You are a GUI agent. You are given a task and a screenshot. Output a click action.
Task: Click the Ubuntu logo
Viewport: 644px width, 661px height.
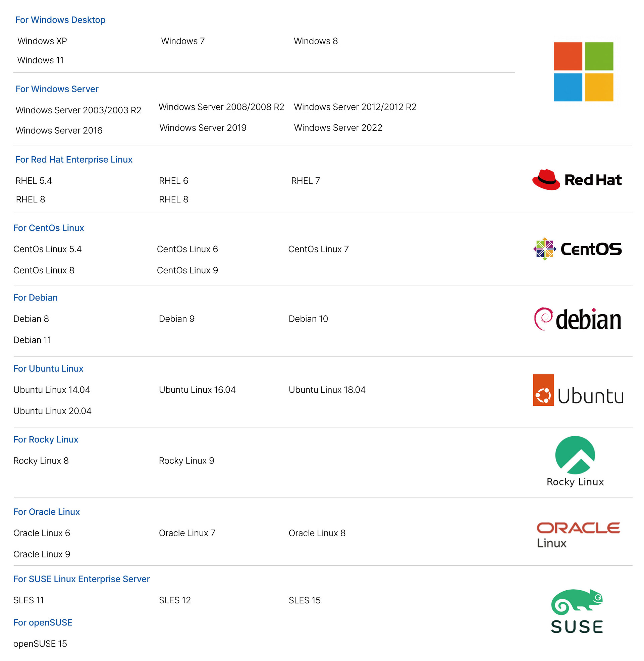578,390
